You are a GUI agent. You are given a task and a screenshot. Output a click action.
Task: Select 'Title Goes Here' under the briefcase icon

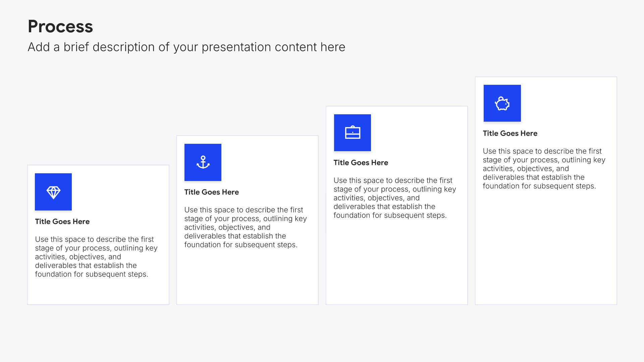coord(361,163)
